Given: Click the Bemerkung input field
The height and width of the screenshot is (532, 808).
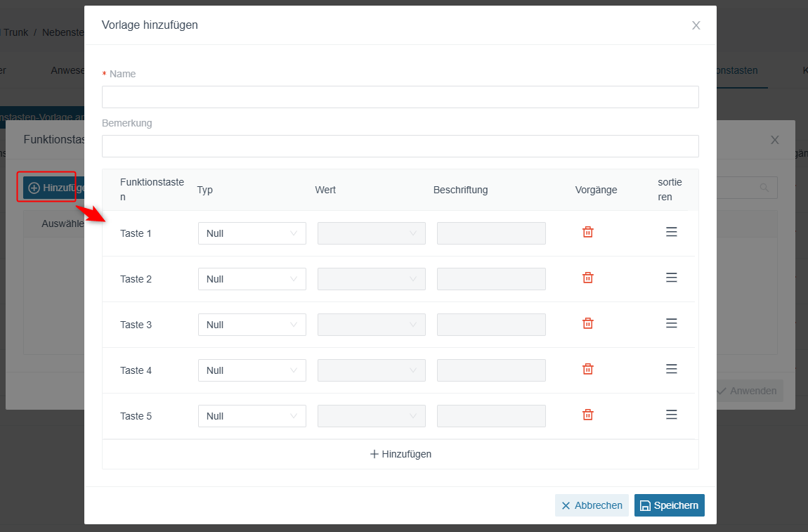Looking at the screenshot, I should 400,146.
